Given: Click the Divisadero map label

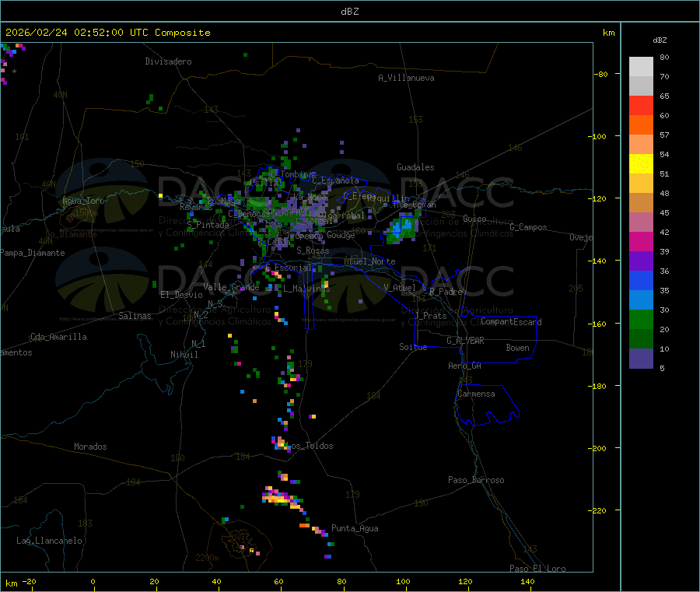Looking at the screenshot, I should pos(168,61).
